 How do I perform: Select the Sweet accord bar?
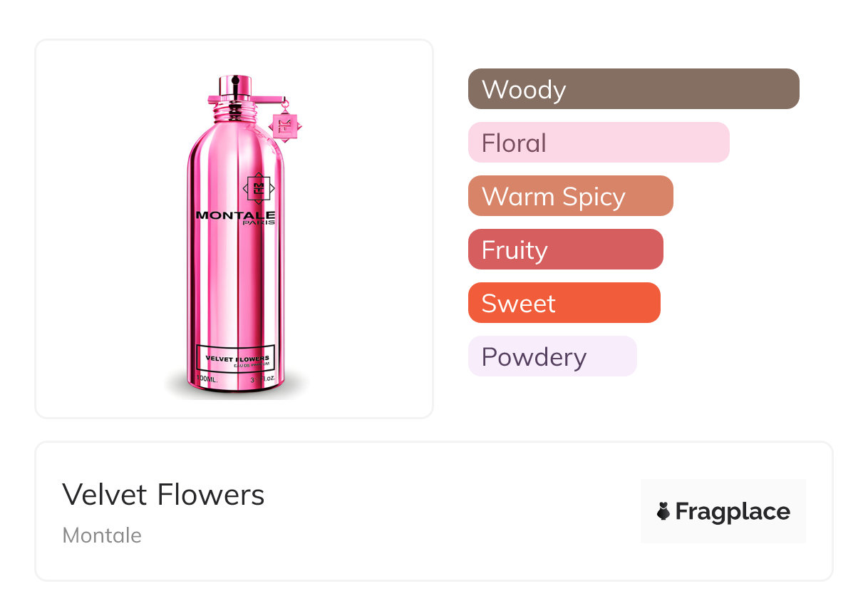click(x=564, y=303)
